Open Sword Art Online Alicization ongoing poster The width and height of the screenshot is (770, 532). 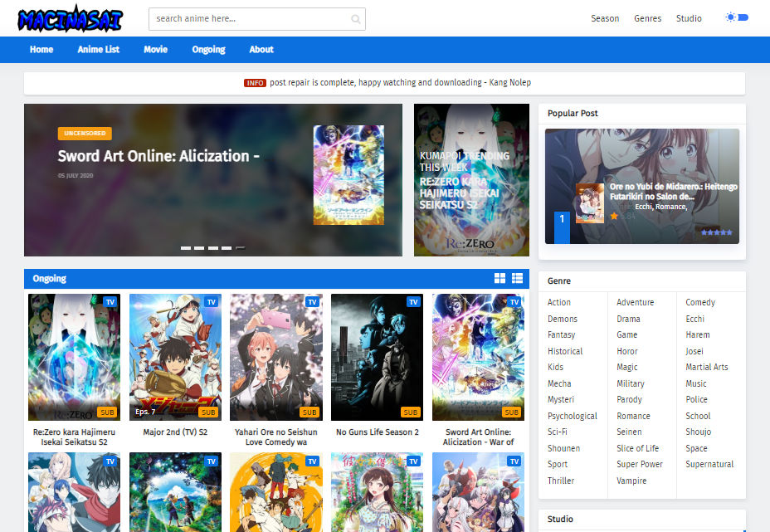pos(478,357)
